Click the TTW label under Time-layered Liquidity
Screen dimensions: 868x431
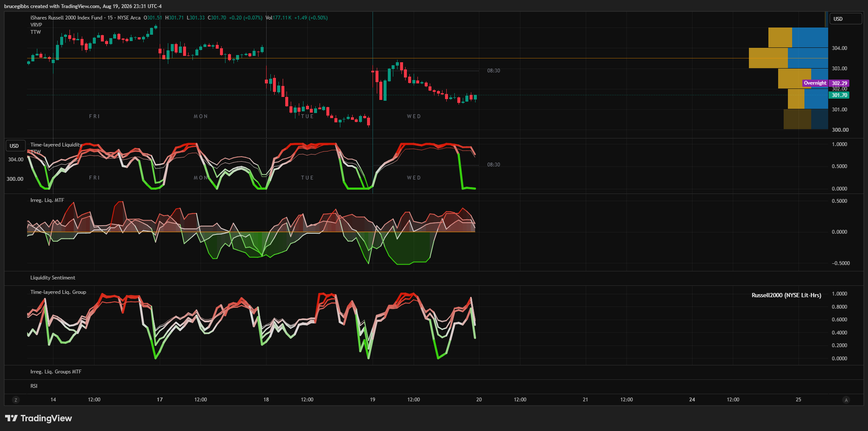[36, 152]
